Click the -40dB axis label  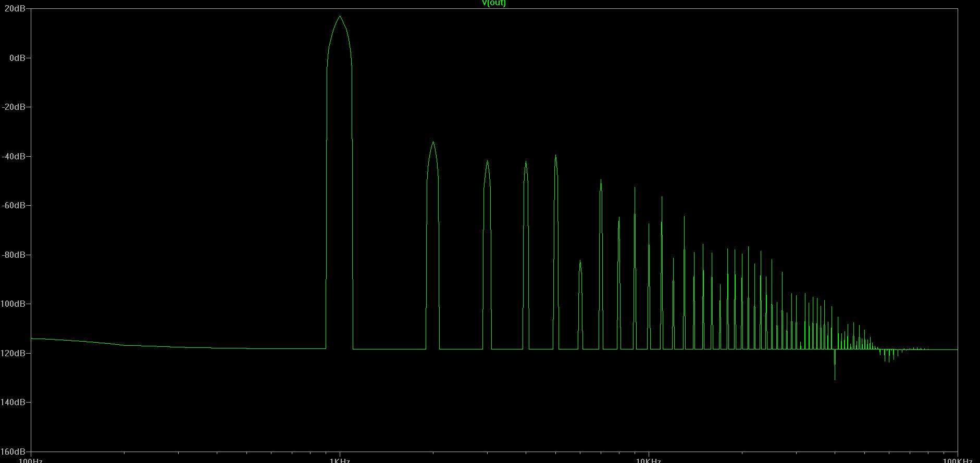[15, 156]
